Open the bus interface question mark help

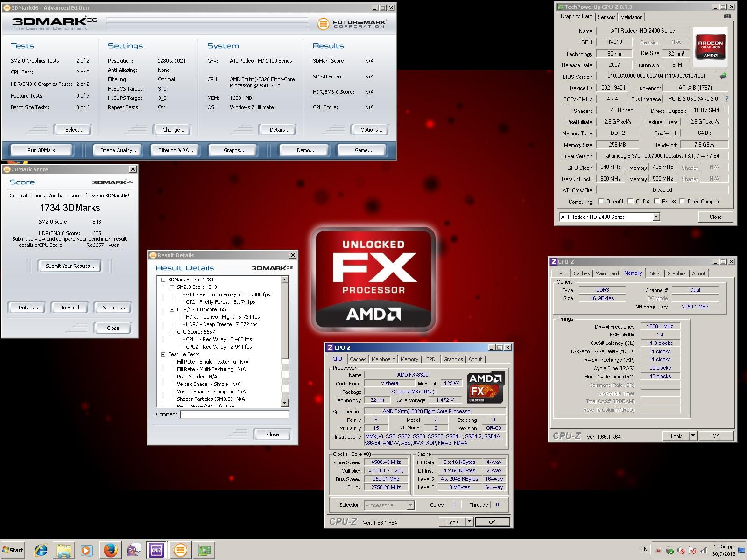pos(726,99)
